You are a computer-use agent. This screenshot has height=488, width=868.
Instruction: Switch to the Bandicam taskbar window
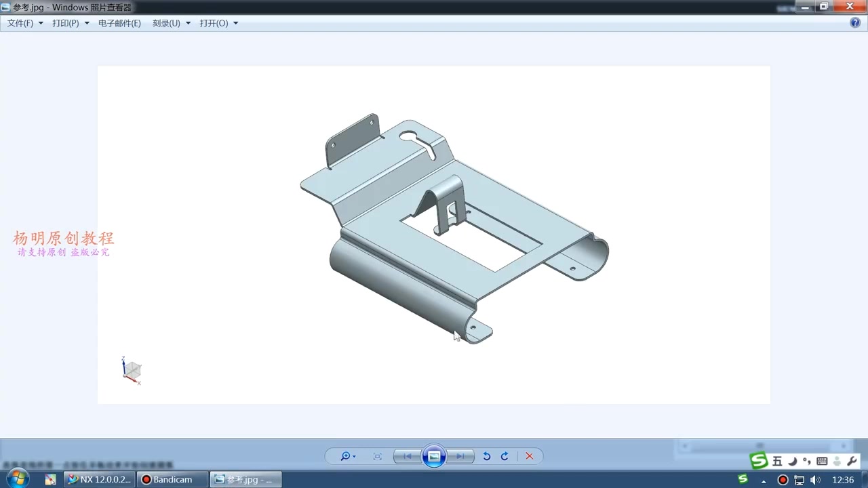[x=173, y=479]
